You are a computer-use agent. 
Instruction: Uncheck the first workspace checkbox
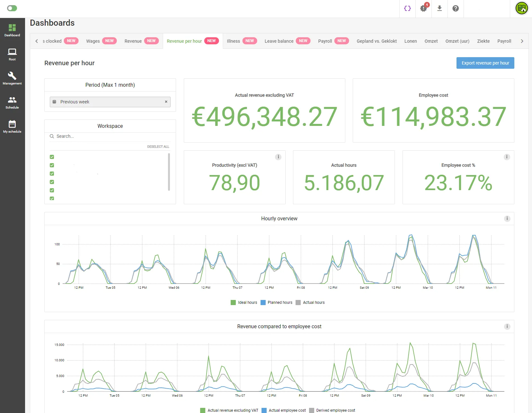(52, 157)
